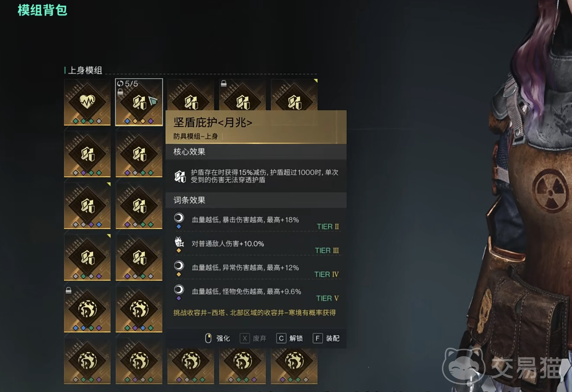Equip the module using 装配
Viewport: 572px width, 392px height.
(326, 338)
